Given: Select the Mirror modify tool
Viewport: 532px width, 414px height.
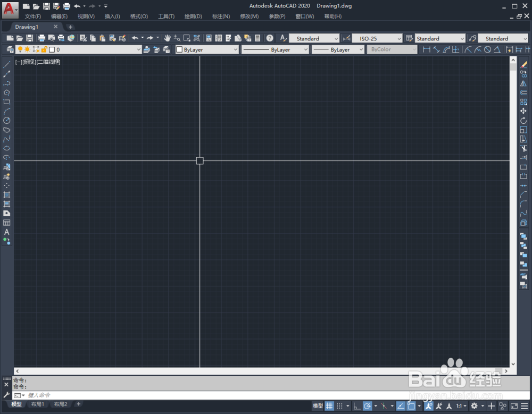Looking at the screenshot, I should click(x=523, y=83).
